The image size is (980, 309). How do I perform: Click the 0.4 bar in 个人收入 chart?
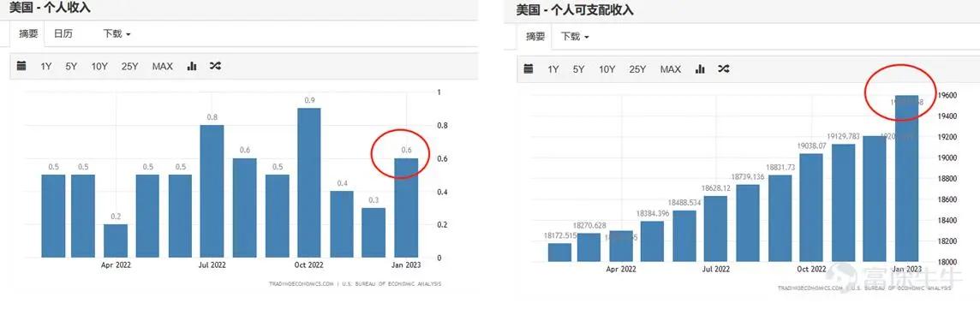(341, 224)
